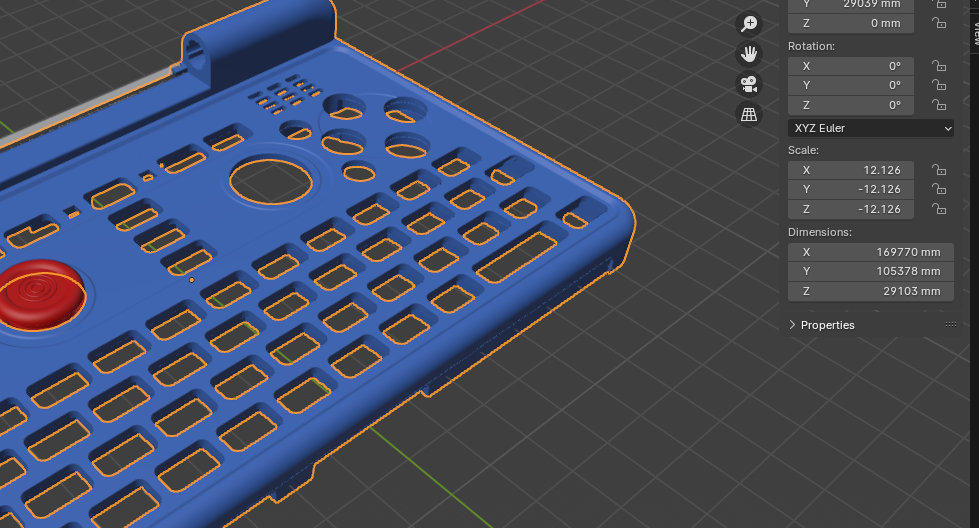Lock the Scale X value

point(938,170)
